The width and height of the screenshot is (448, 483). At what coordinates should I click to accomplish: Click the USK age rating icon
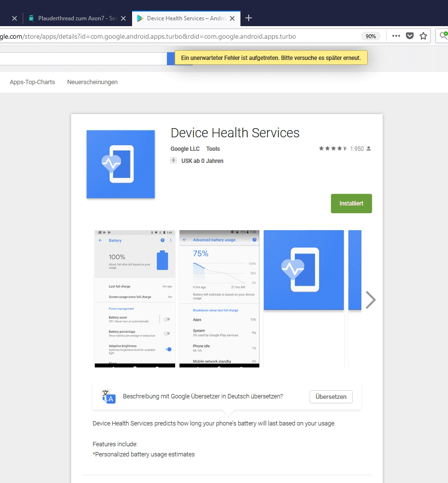[174, 161]
